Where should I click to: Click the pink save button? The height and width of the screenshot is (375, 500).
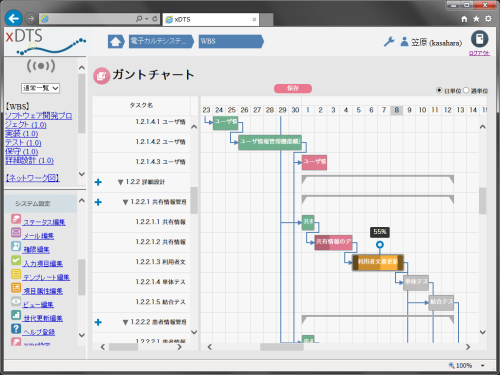click(x=293, y=88)
